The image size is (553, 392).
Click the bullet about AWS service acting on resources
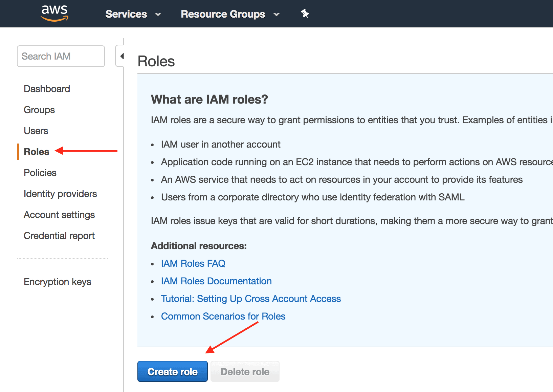pyautogui.click(x=342, y=179)
